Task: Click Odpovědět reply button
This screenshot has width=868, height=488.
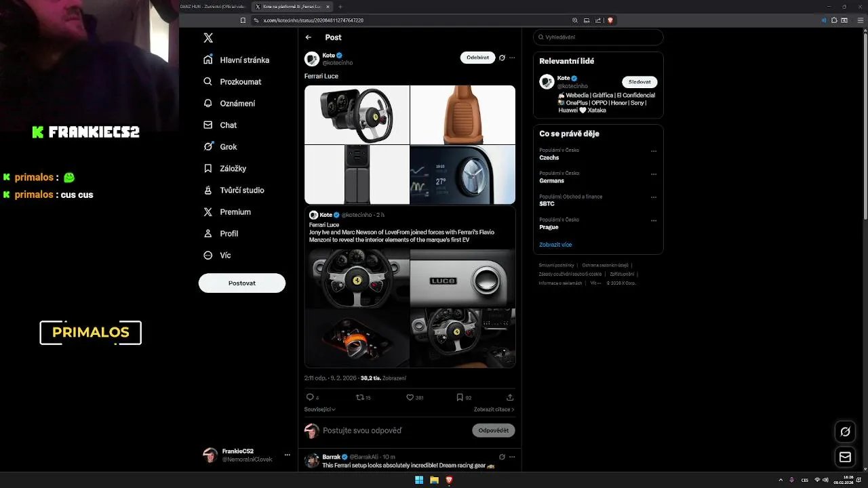Action: pyautogui.click(x=493, y=430)
